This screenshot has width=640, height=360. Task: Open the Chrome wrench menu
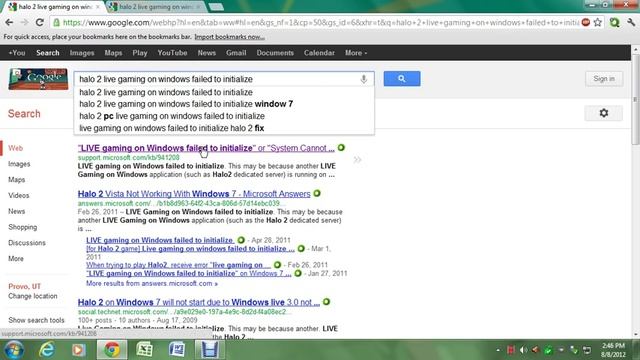[x=631, y=22]
